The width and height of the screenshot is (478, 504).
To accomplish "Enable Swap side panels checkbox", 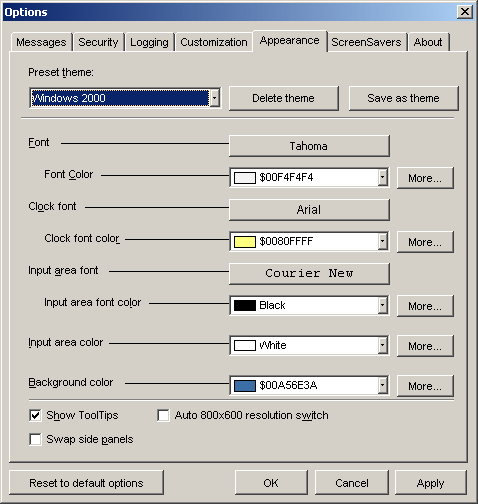I will coord(35,439).
